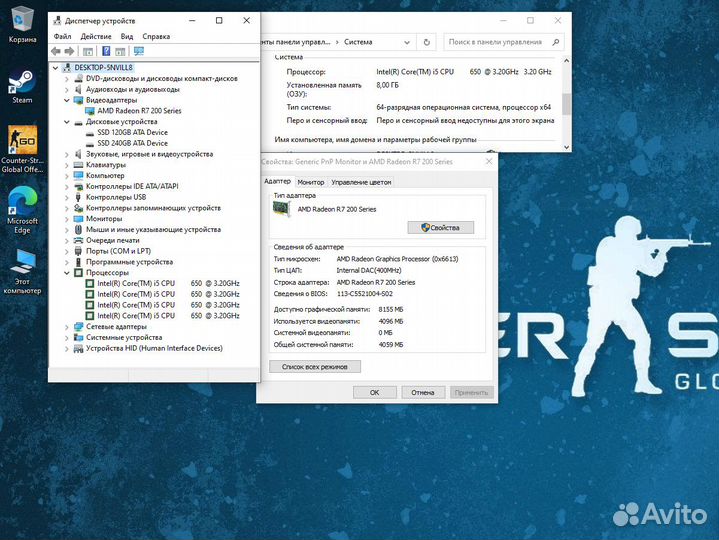
Task: Select the SSD 240GB ATA Device icon
Action: 90,143
